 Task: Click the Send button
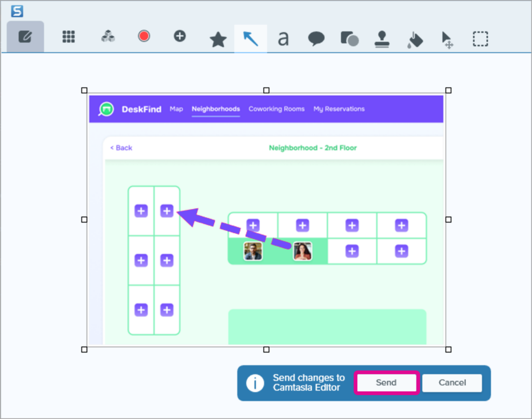point(386,383)
